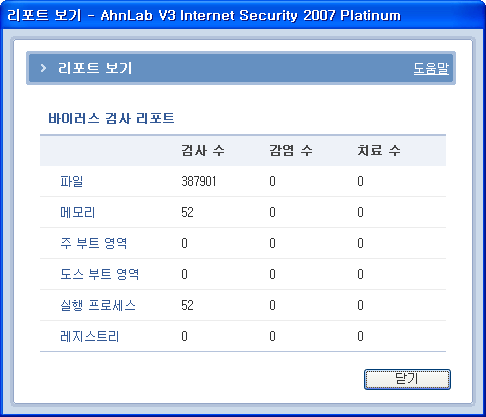Select the 파일 row label
Screen dimensions: 486x417
tap(71, 181)
